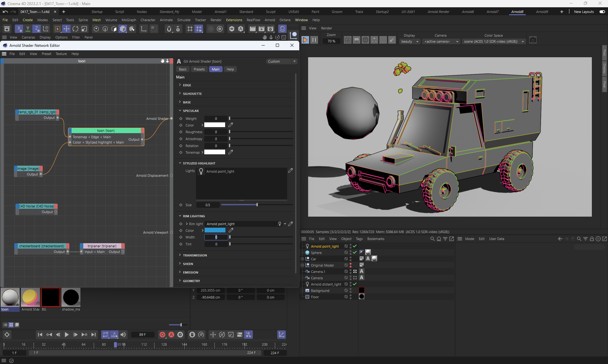Start the Arnold IPR render play button
Viewport: 608px width, 364px height.
click(305, 40)
